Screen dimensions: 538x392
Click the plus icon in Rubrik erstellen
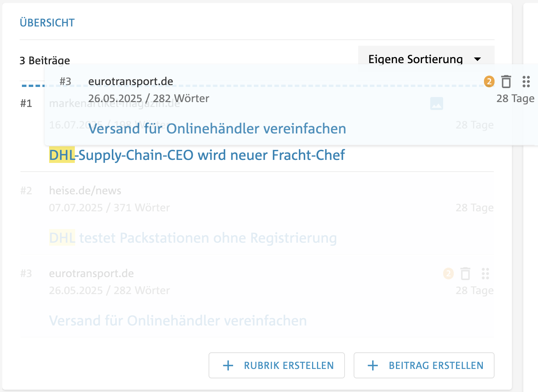pos(228,366)
